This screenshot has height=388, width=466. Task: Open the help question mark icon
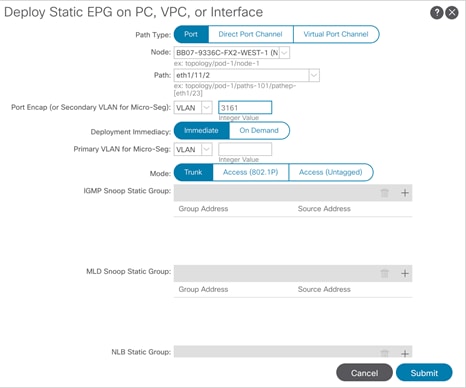click(437, 13)
